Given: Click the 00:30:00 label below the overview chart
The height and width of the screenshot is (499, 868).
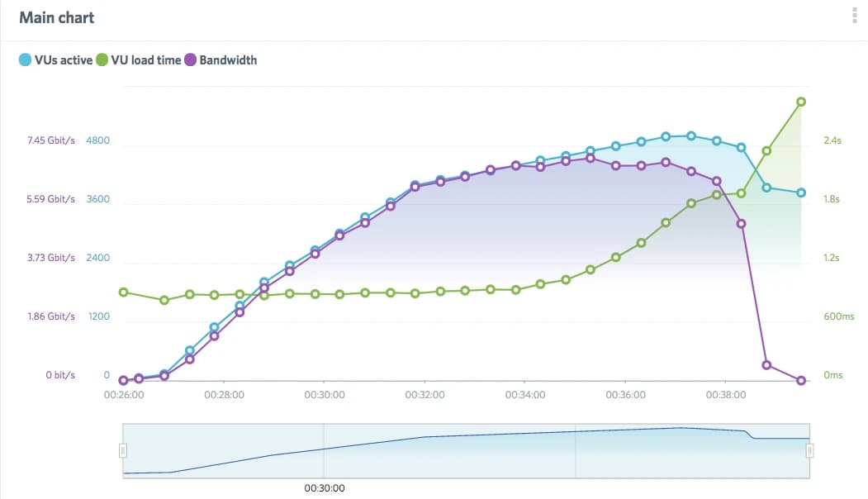Looking at the screenshot, I should coord(325,487).
